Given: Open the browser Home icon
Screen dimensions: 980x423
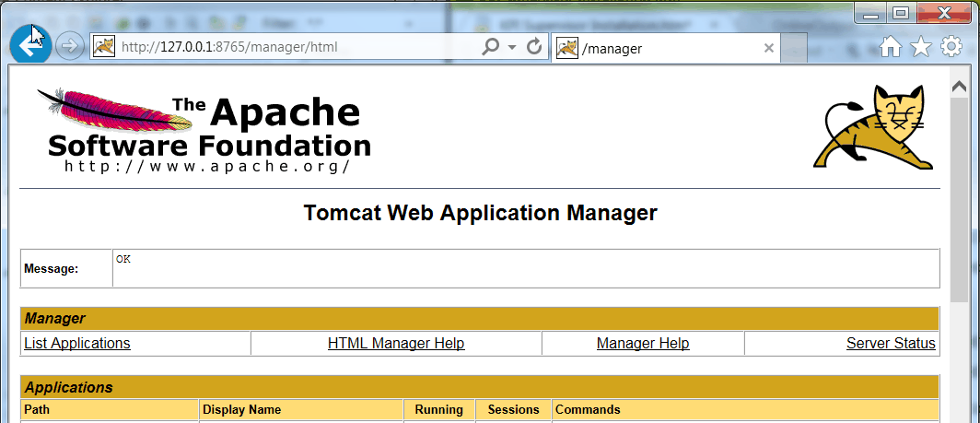Looking at the screenshot, I should pos(891,47).
